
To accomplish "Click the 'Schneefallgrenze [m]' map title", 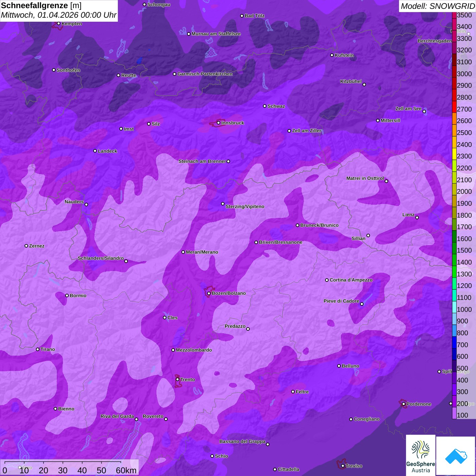I will pos(41,5).
